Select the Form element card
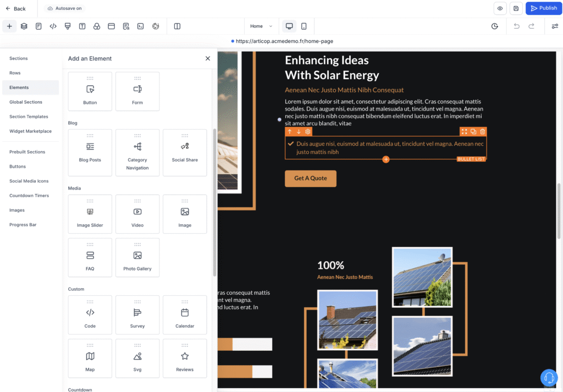This screenshot has width=563, height=392. 137,91
